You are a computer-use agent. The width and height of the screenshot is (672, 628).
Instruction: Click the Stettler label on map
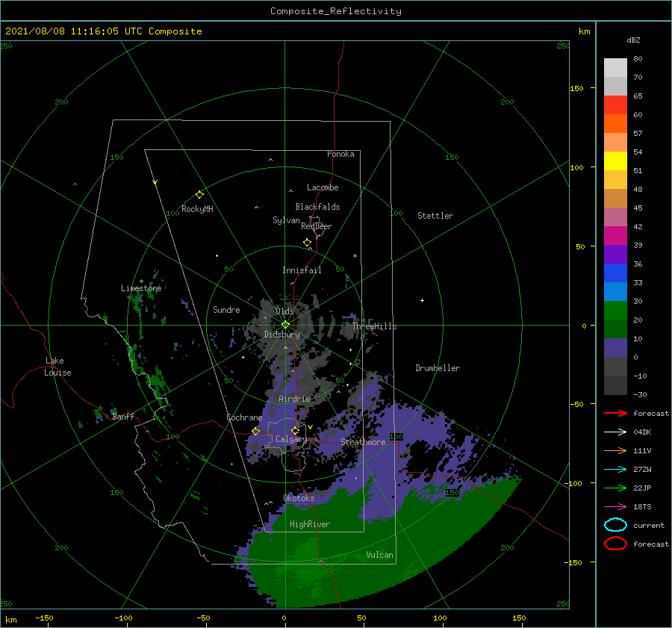click(x=435, y=216)
